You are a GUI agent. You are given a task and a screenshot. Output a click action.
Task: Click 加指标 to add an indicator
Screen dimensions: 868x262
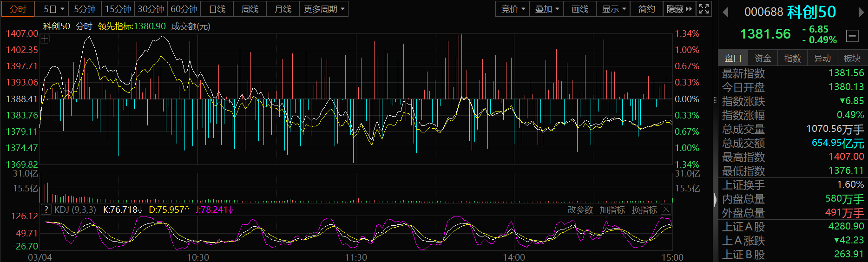click(612, 210)
